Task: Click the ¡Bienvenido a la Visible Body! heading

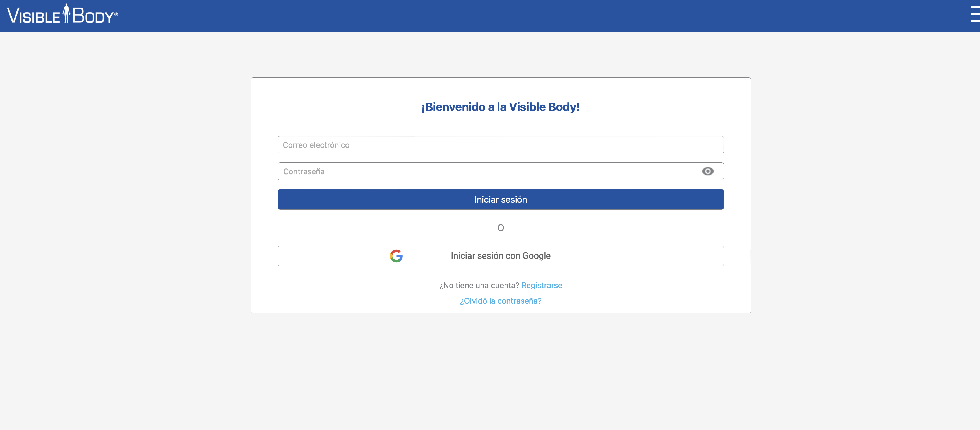Action: tap(501, 107)
